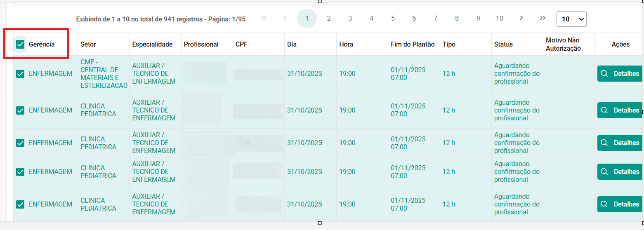This screenshot has width=644, height=230.
Task: Click the previous page arrow icon
Action: click(285, 18)
